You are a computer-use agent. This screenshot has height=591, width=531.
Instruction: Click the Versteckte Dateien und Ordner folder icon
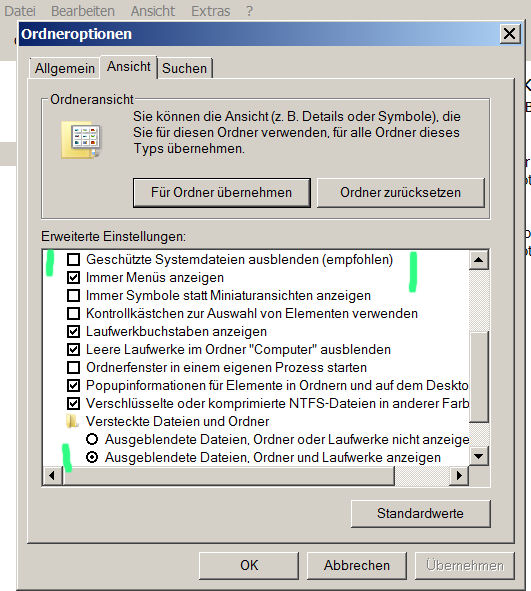[72, 421]
